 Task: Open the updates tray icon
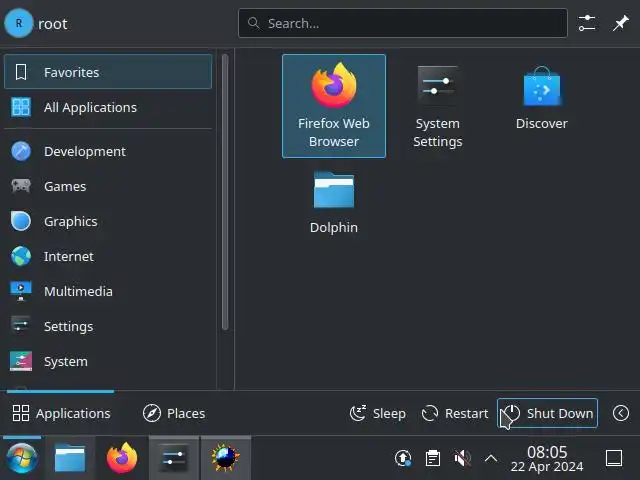click(403, 458)
